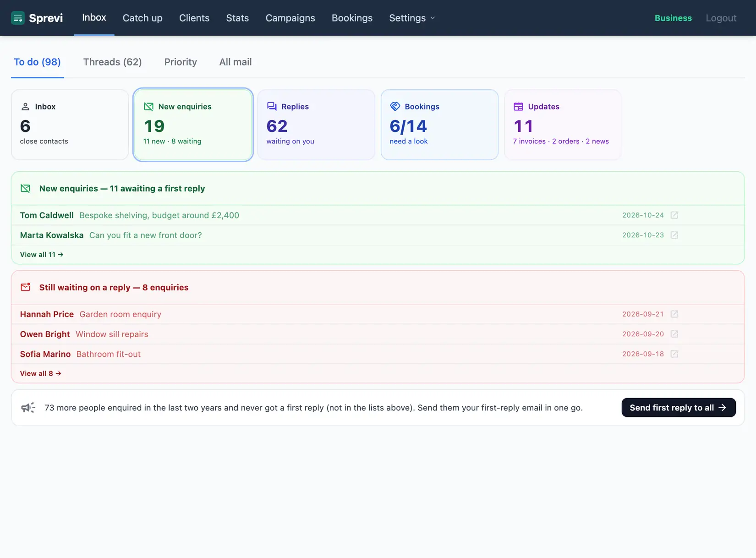Click the New enquiries card envelope icon

(x=148, y=106)
